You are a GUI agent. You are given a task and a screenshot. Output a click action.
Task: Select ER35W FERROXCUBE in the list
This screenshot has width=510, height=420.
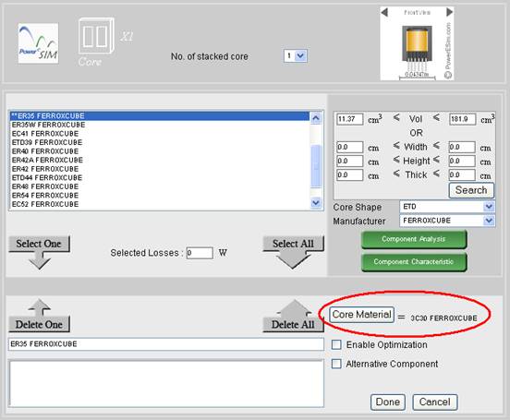(x=160, y=125)
